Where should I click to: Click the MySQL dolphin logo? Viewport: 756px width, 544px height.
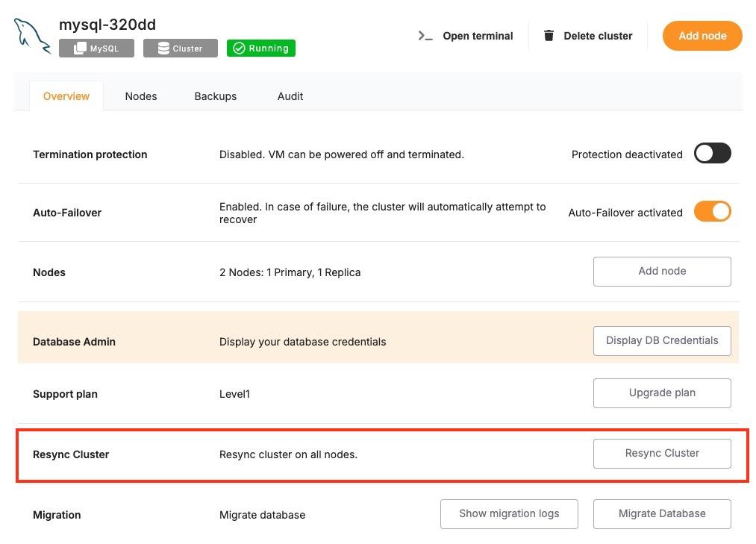[32, 36]
